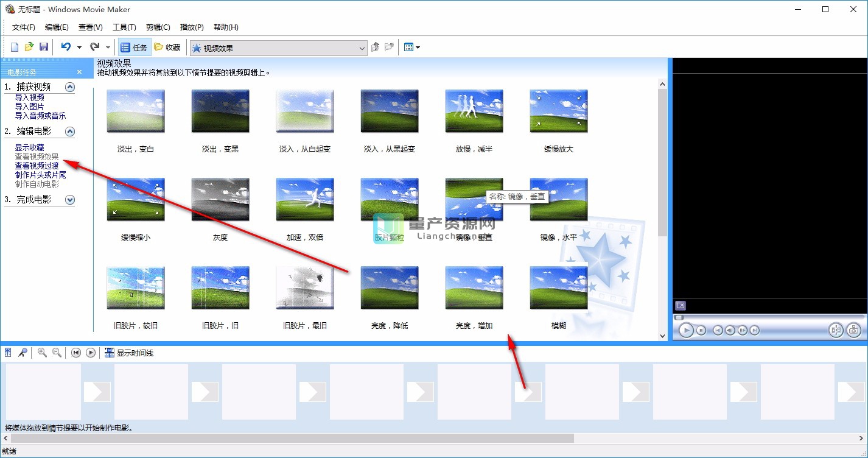
Task: Zoom in the timeline with magnifier plus
Action: point(42,353)
